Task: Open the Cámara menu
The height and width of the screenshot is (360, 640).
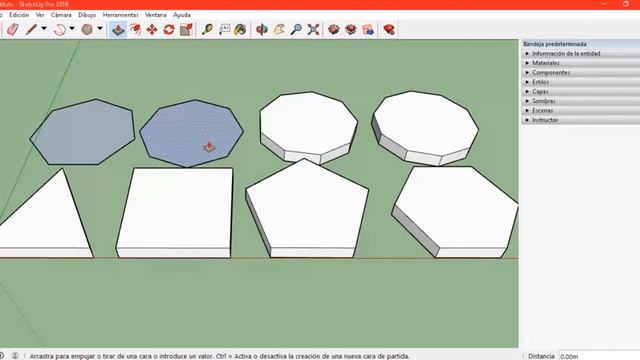Action: click(61, 15)
